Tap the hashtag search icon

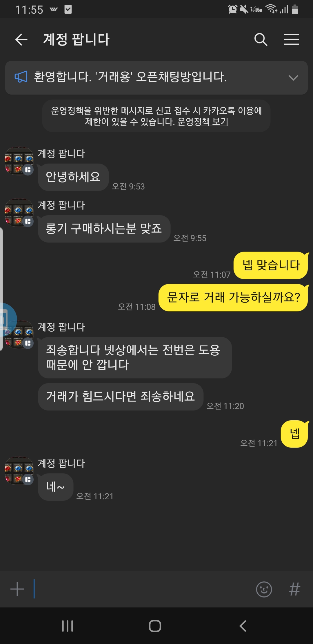294,589
